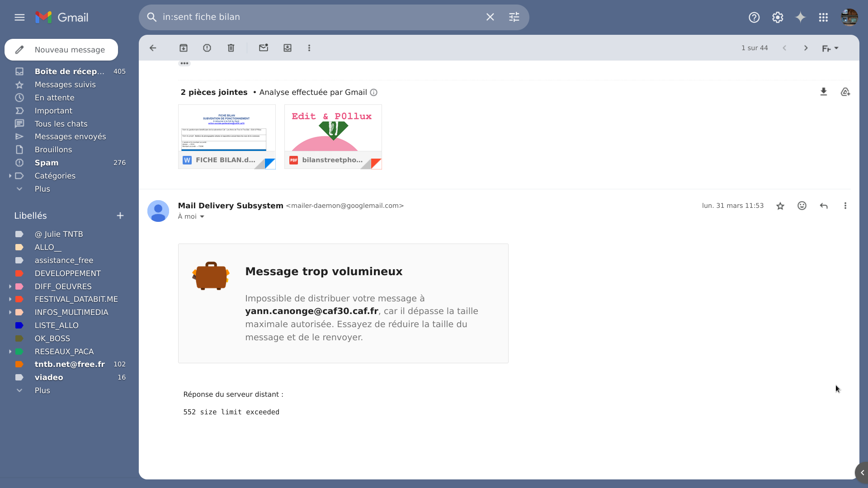Image resolution: width=868 pixels, height=488 pixels.
Task: Add emoji reaction to Mail Delivery message
Action: point(802,206)
